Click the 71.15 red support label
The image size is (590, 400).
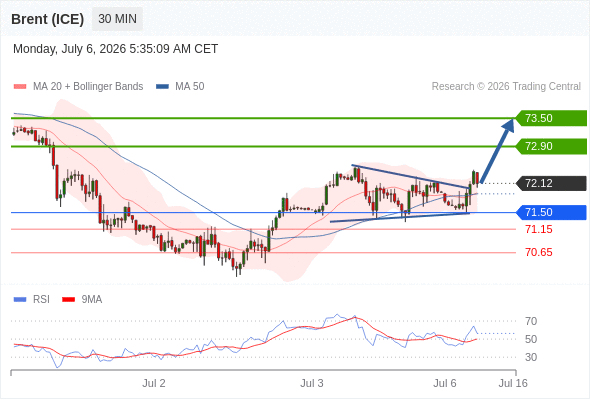coord(539,229)
